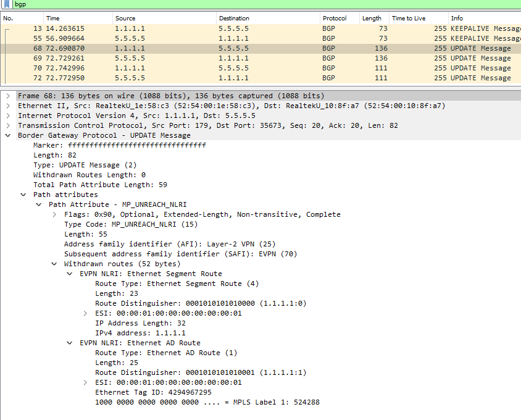
Task: Sort packets by the Protocol column header
Action: tap(335, 19)
